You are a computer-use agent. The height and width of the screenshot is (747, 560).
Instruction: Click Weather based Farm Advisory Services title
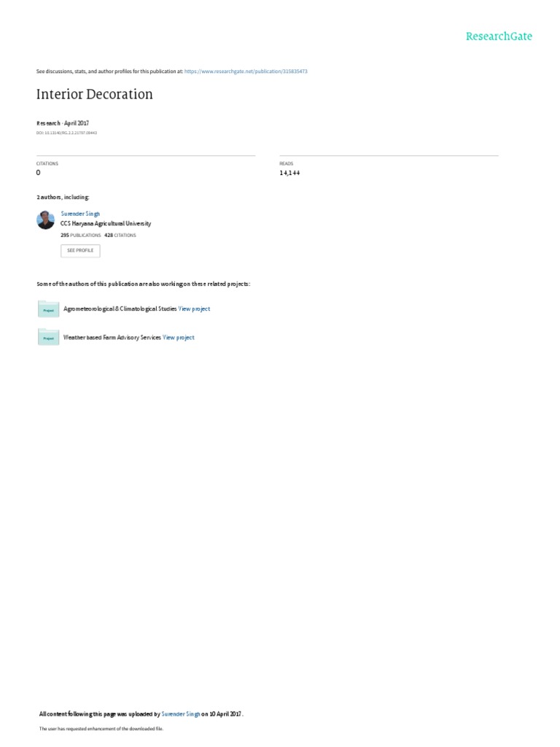(x=112, y=337)
